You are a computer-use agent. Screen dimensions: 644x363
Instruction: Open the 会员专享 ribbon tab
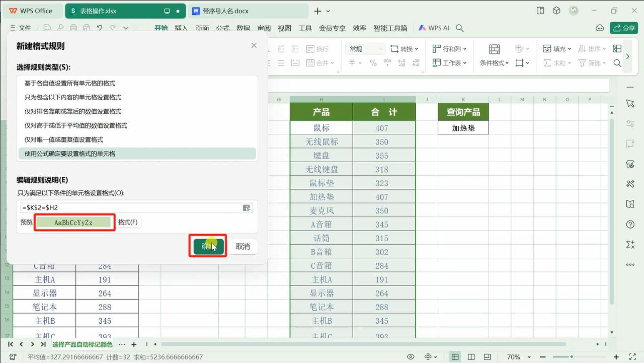tap(333, 28)
